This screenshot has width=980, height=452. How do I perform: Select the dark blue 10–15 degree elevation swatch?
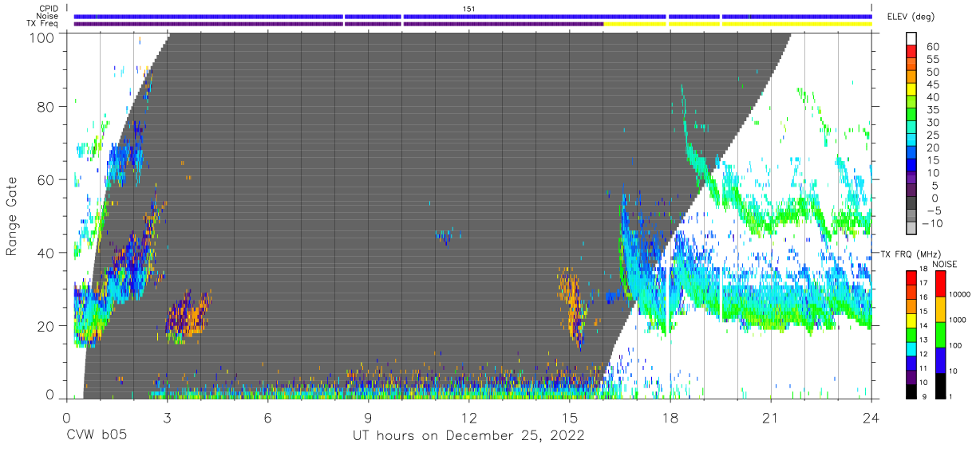click(912, 167)
